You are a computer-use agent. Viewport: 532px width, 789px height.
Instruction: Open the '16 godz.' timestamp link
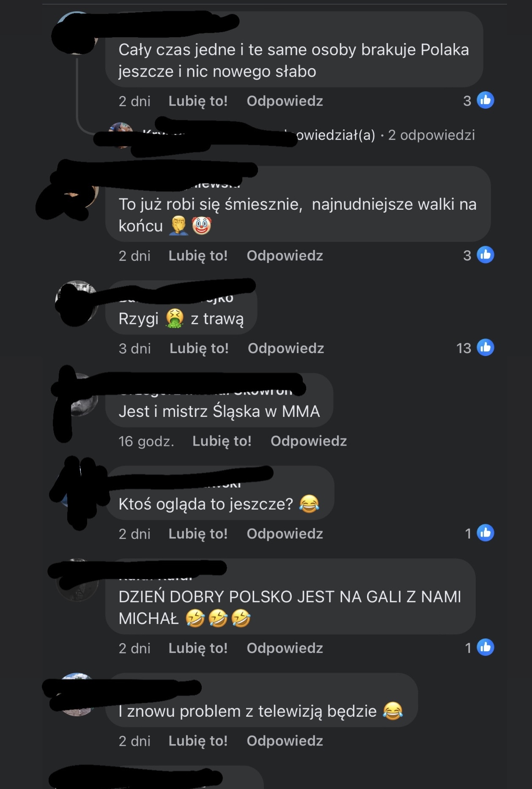[146, 441]
